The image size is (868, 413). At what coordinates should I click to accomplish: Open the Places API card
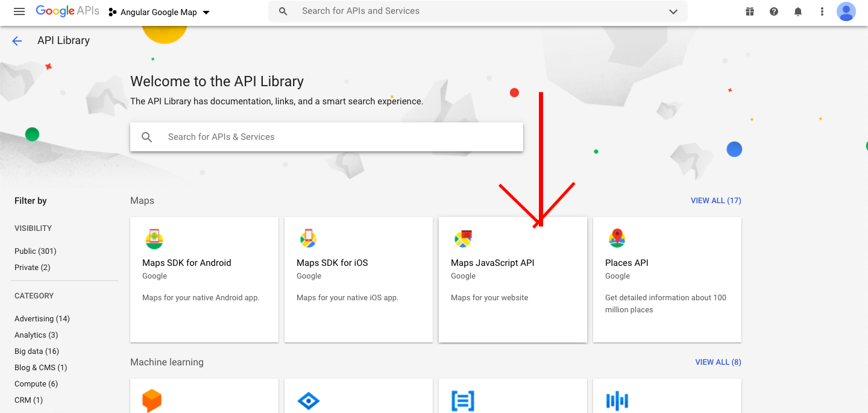pyautogui.click(x=667, y=280)
